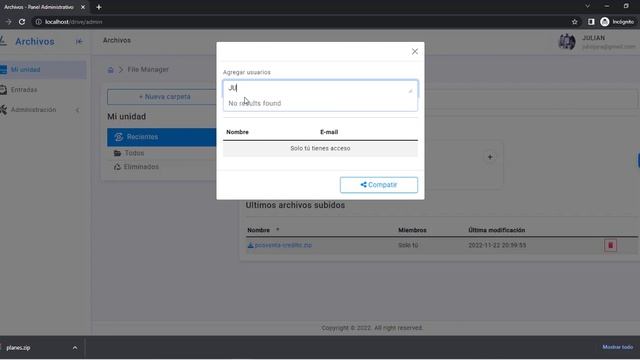Click the plus icon behind the dialog
Image resolution: width=640 pixels, height=360 pixels.
[490, 157]
